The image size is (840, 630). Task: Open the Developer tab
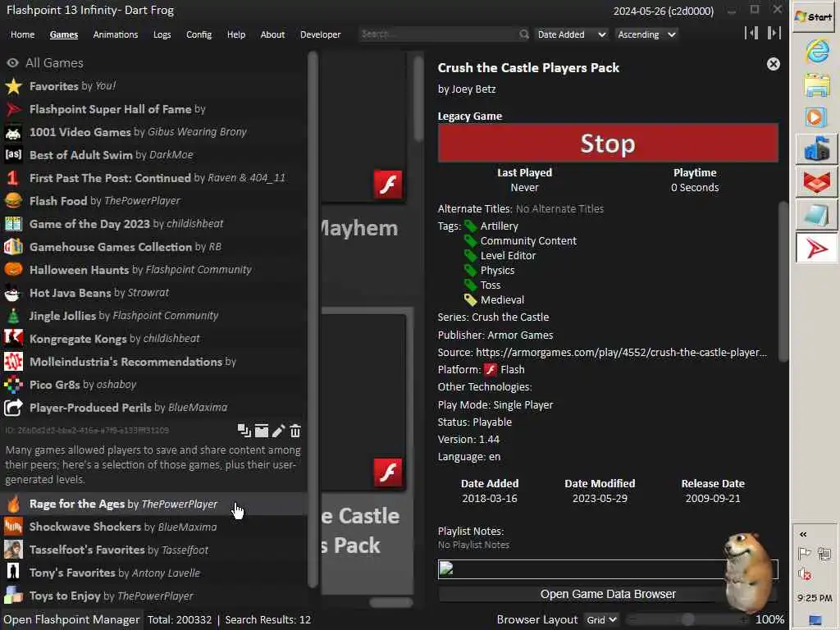[321, 34]
